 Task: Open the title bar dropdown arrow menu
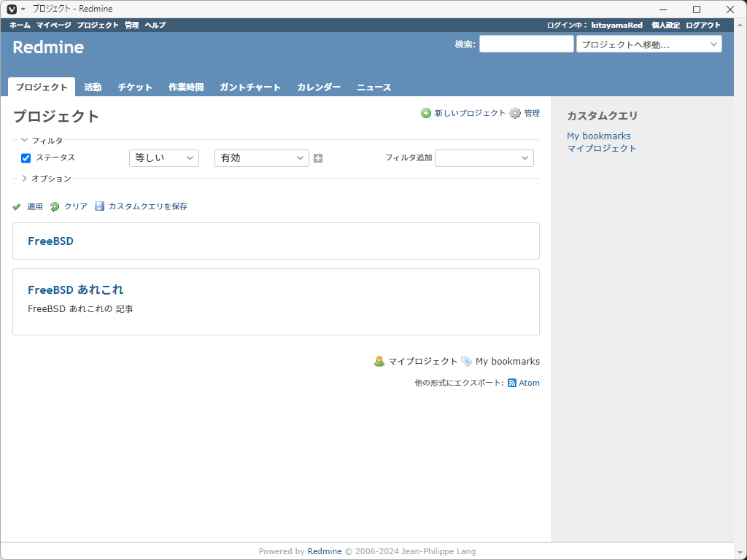(23, 9)
